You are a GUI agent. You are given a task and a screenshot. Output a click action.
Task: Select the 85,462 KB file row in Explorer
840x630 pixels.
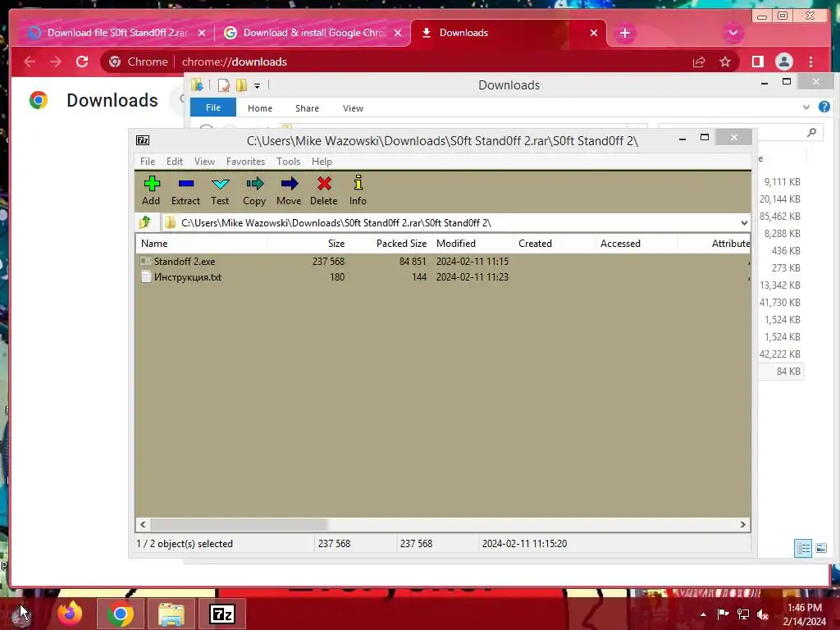tap(780, 217)
